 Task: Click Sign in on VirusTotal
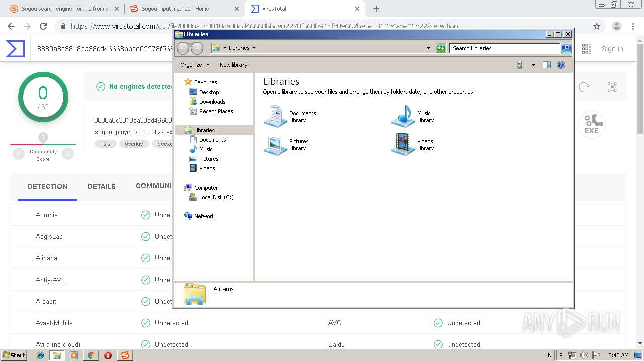tap(612, 49)
